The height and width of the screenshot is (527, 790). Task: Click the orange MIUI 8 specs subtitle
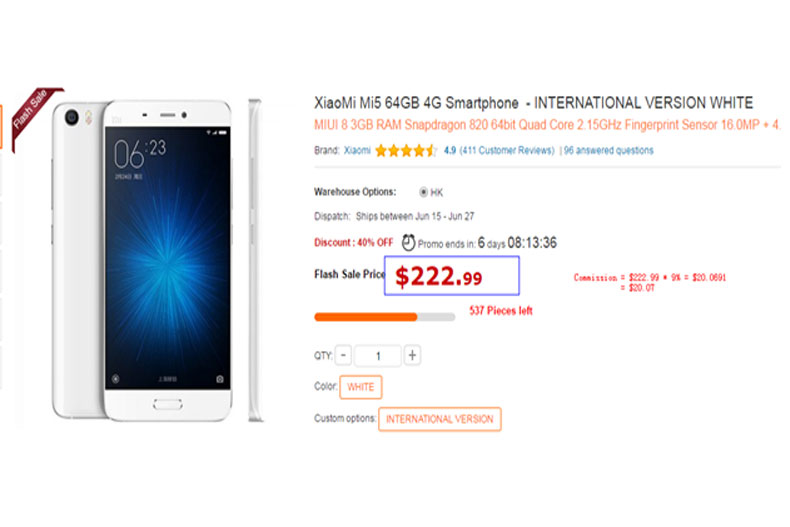coord(547,125)
